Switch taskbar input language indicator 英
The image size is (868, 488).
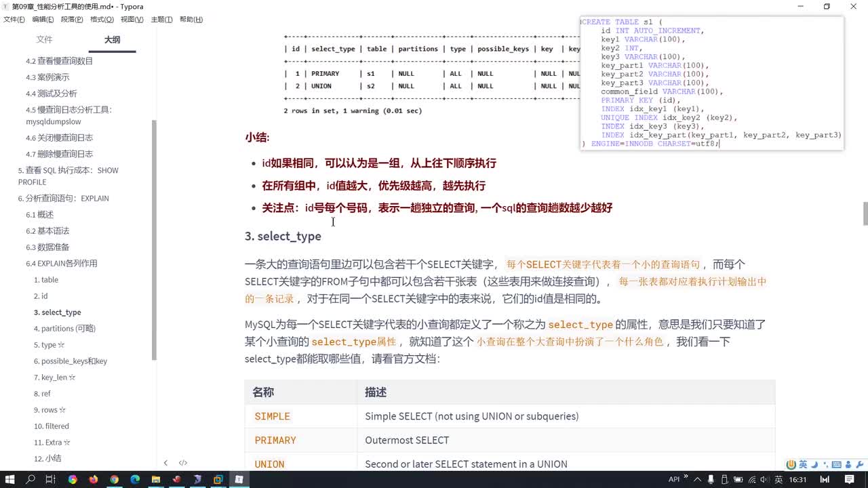point(778,479)
